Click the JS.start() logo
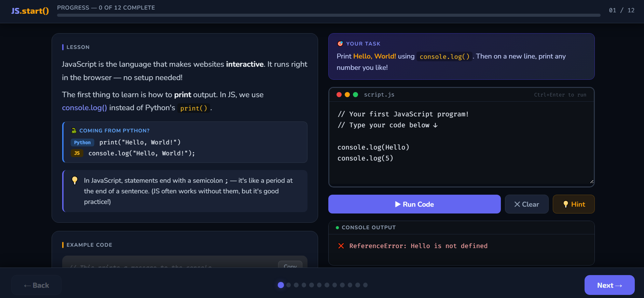Viewport: 644px width, 298px height. click(30, 11)
